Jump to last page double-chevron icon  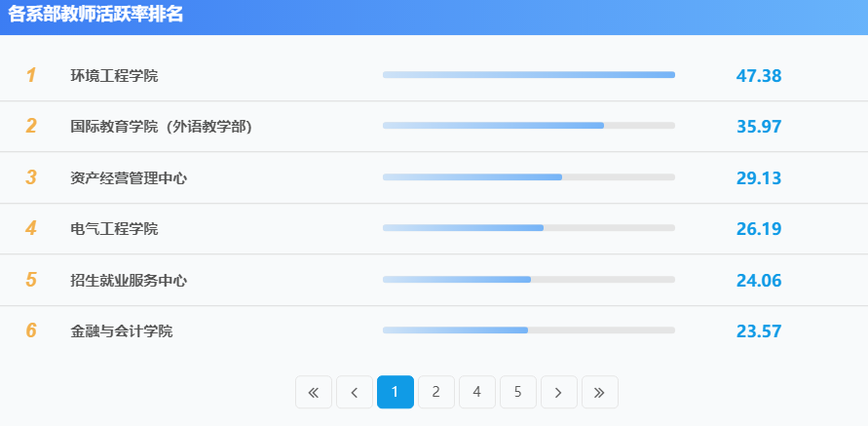pyautogui.click(x=600, y=392)
